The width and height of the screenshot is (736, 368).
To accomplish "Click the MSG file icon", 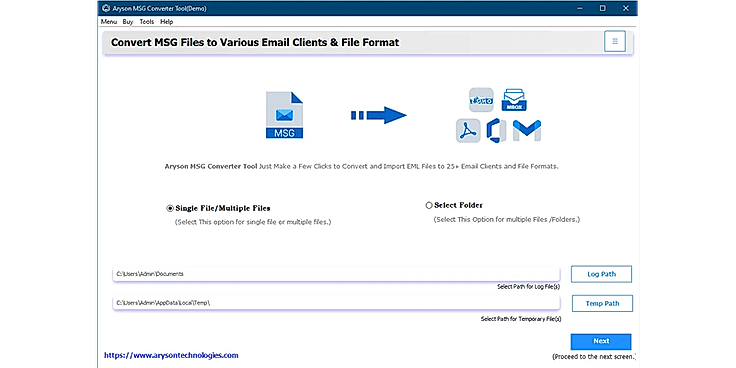I will click(284, 115).
